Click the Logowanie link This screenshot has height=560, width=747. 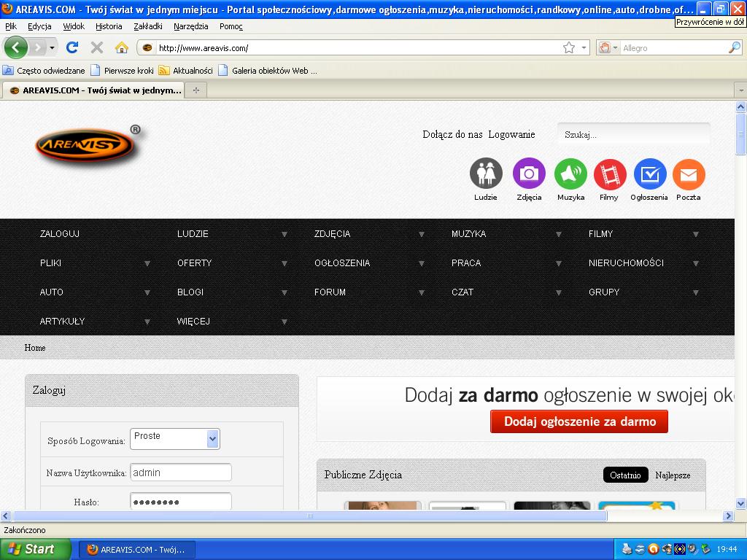[511, 134]
